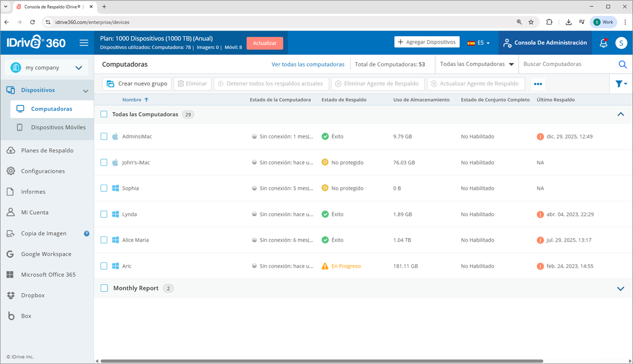Image resolution: width=633 pixels, height=364 pixels.
Task: Click the horizontal scrollbar at bottom
Action: point(322,361)
